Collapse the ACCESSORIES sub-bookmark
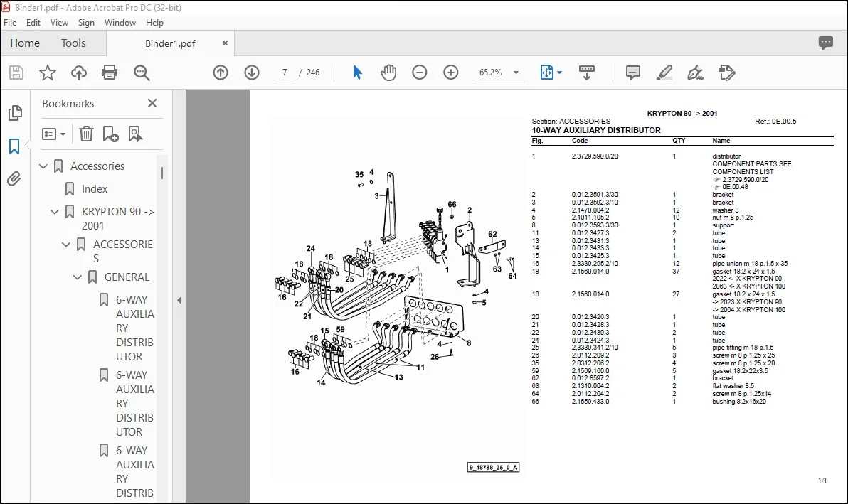This screenshot has width=848, height=504. click(66, 245)
